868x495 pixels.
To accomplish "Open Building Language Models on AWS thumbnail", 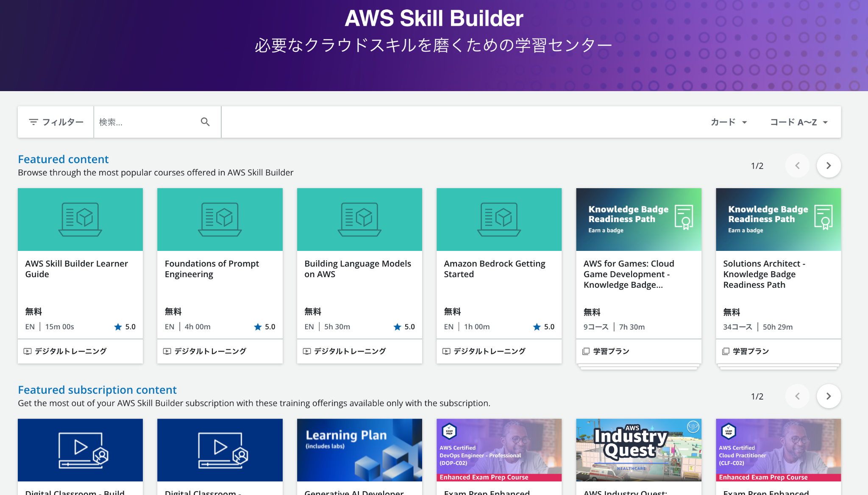I will click(x=359, y=220).
